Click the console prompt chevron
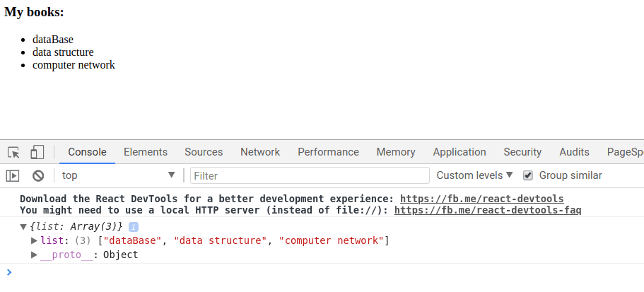Viewport: 644px width, 292px height. (8, 271)
